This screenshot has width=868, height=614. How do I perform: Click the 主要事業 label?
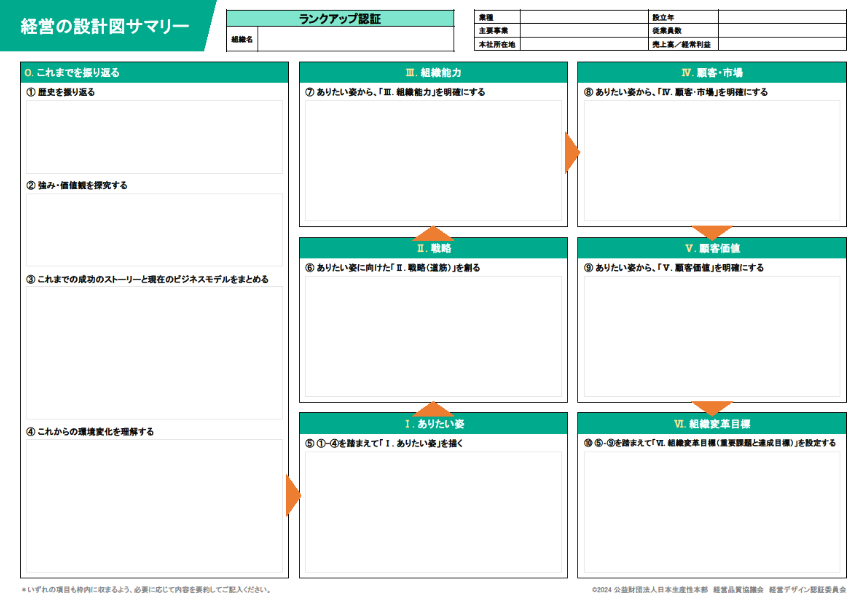point(493,31)
